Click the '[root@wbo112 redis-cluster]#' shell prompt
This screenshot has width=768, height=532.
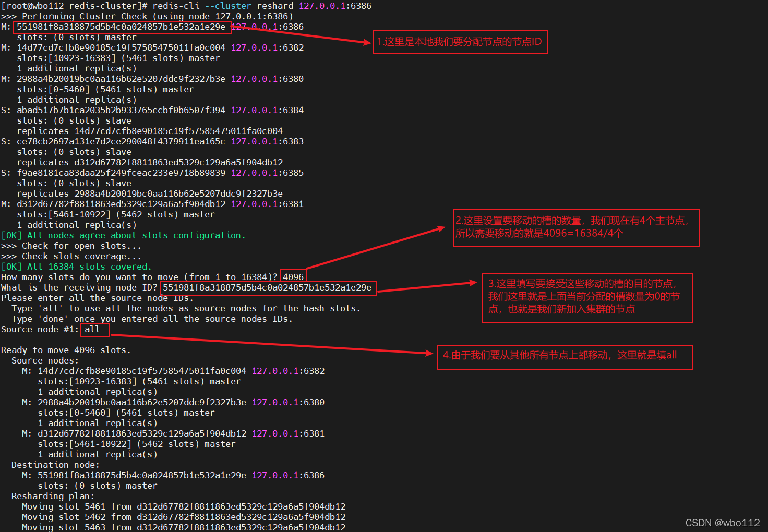(75, 6)
